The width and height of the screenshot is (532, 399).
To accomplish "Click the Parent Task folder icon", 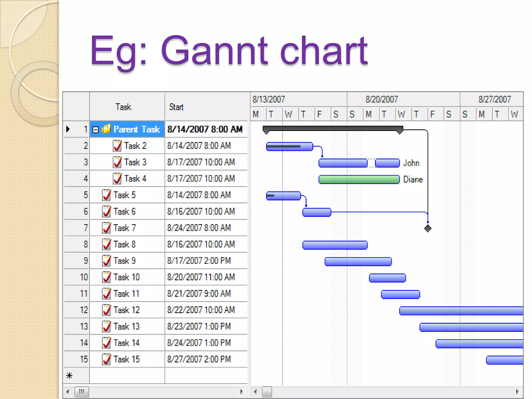I will click(x=106, y=129).
